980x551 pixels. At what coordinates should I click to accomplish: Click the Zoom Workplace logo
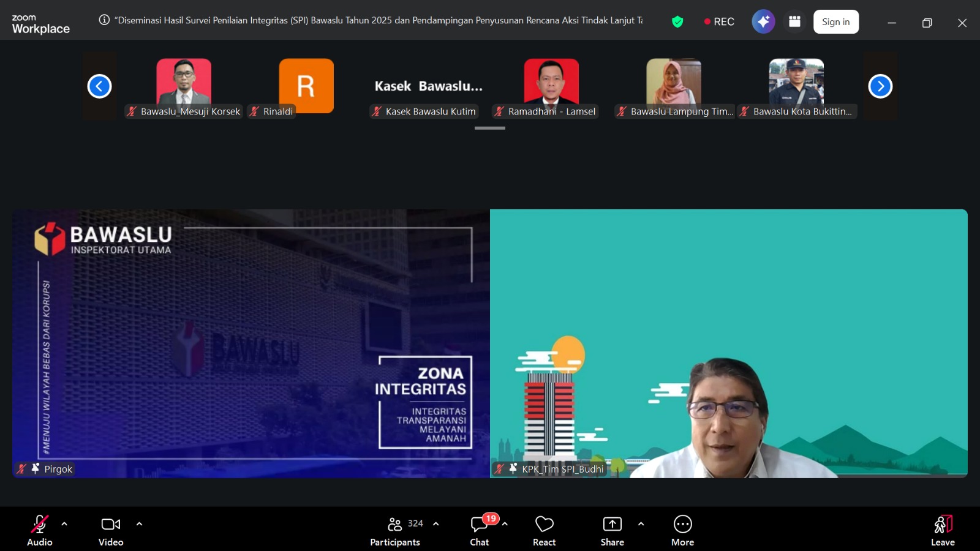click(x=40, y=24)
